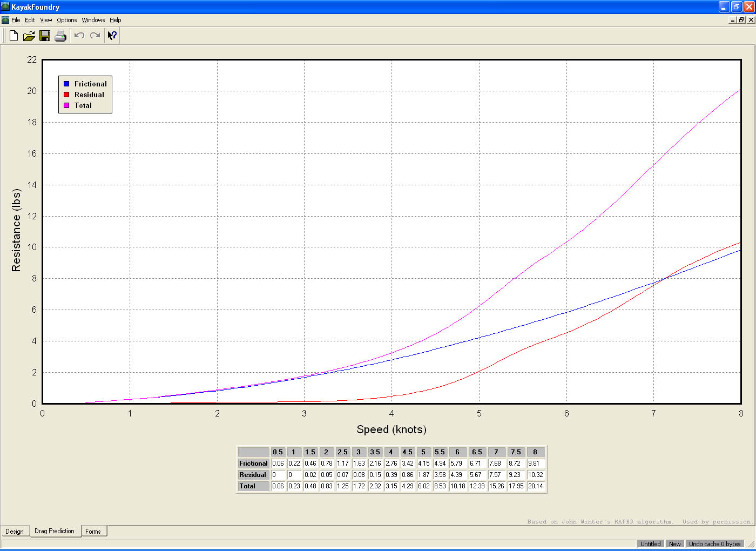Screen dimensions: 756x551
Task: Click the New document toolbar icon
Action: coord(14,36)
